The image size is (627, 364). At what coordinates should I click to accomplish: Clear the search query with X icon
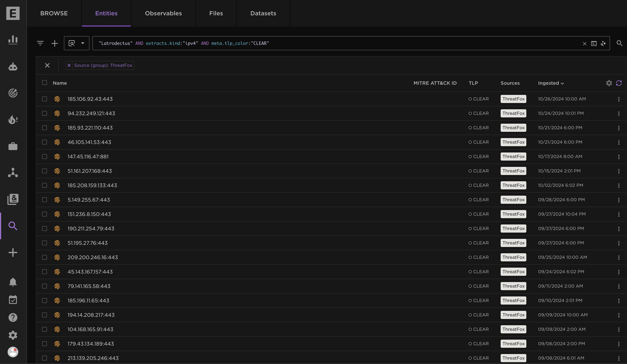coord(585,44)
